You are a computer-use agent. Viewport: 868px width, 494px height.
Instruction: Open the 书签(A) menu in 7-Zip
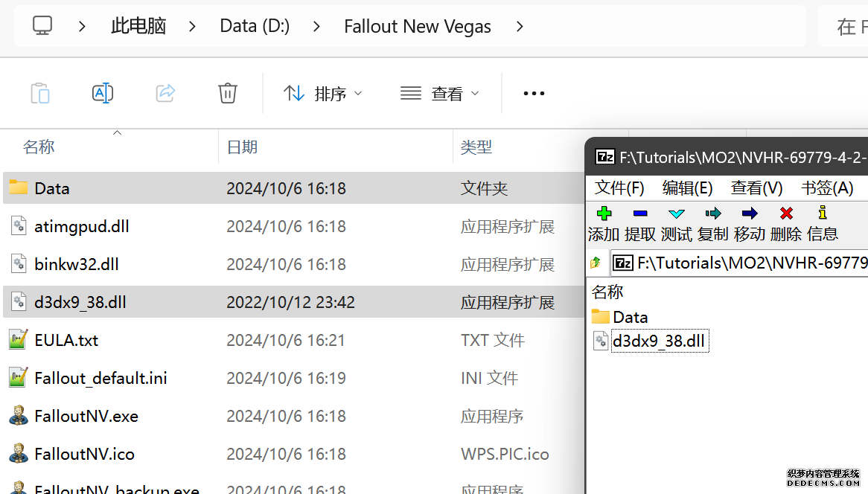click(x=826, y=187)
